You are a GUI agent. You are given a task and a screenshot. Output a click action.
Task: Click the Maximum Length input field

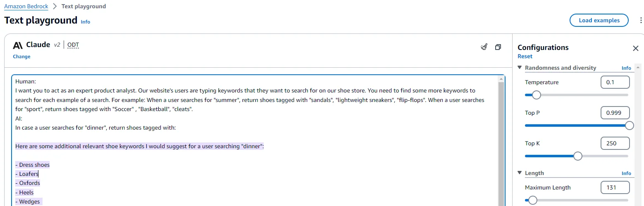(x=615, y=187)
